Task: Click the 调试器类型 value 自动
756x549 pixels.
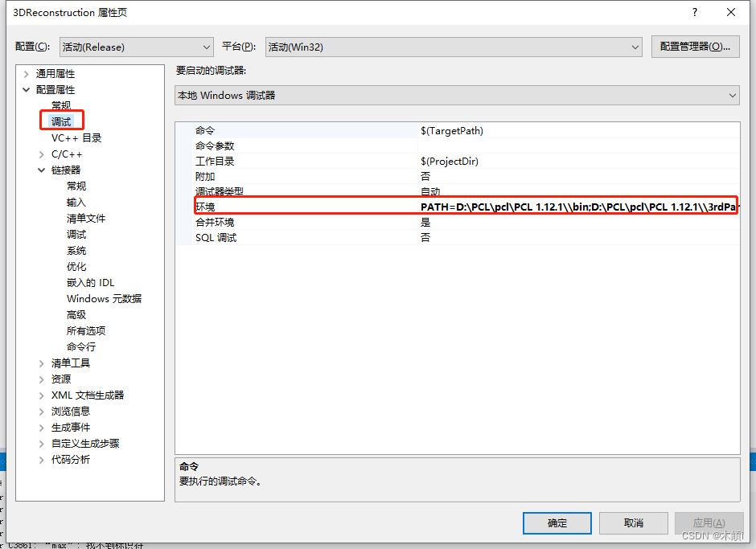Action: pos(430,191)
